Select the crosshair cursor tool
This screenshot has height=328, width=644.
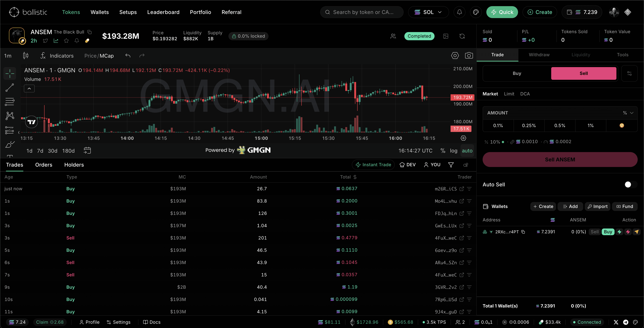coord(10,73)
